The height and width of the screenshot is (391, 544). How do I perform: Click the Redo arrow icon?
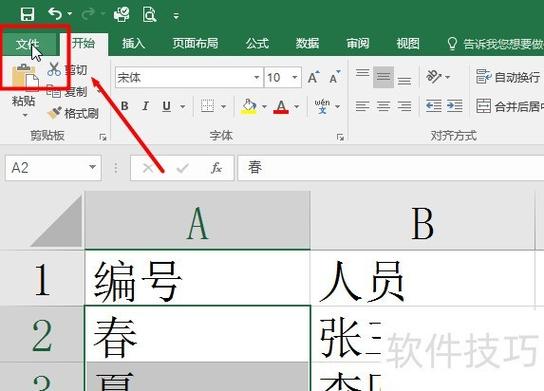(x=88, y=14)
